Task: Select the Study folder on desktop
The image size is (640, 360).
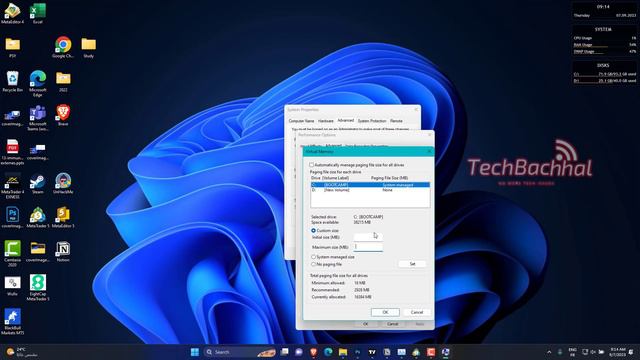Action: click(89, 47)
